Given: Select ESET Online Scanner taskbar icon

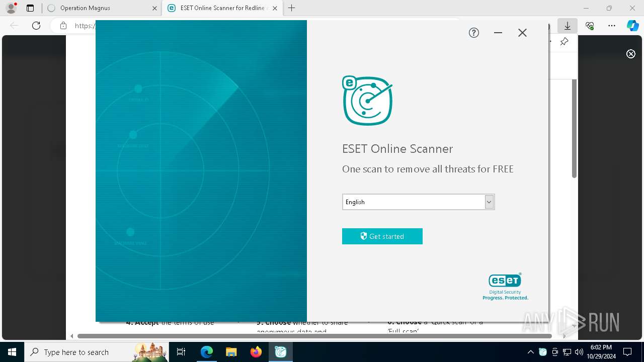Looking at the screenshot, I should tap(280, 352).
